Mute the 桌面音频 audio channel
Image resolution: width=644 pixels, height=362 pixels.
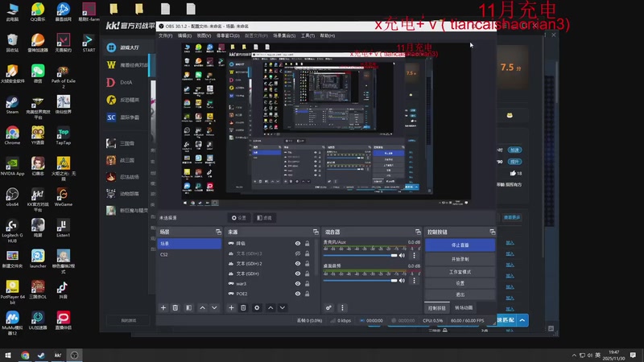point(402,281)
